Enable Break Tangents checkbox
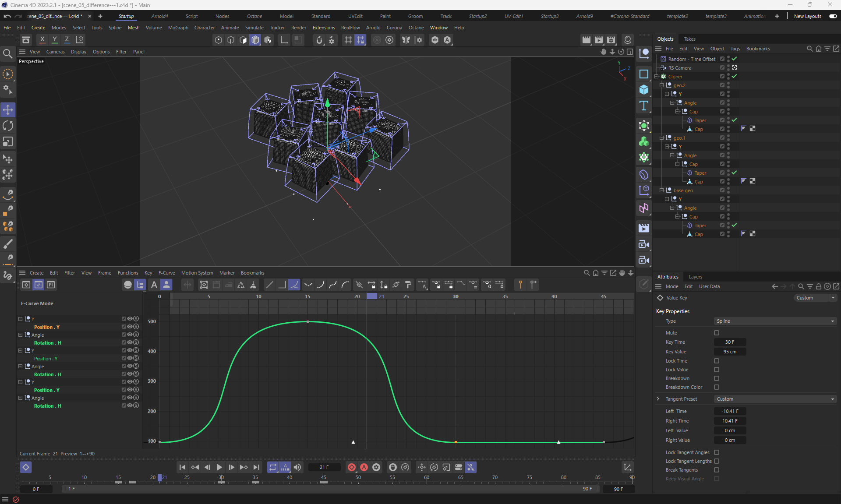 pyautogui.click(x=717, y=470)
